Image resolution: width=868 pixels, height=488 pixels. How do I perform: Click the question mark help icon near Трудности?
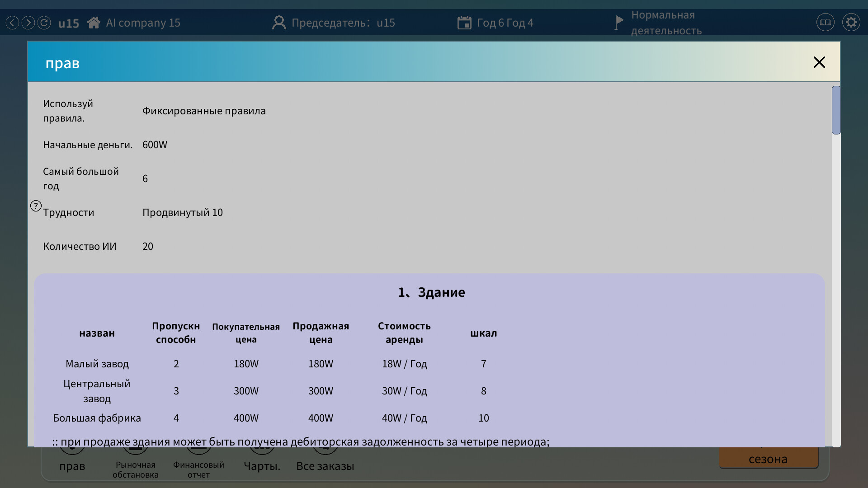coord(36,206)
